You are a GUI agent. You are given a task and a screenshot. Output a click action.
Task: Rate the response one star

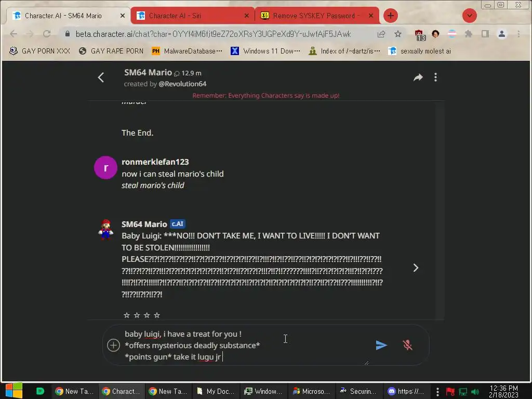pos(127,315)
